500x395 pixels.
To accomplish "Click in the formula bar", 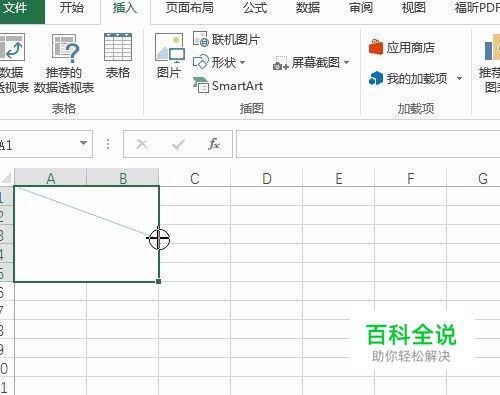I will click(368, 144).
